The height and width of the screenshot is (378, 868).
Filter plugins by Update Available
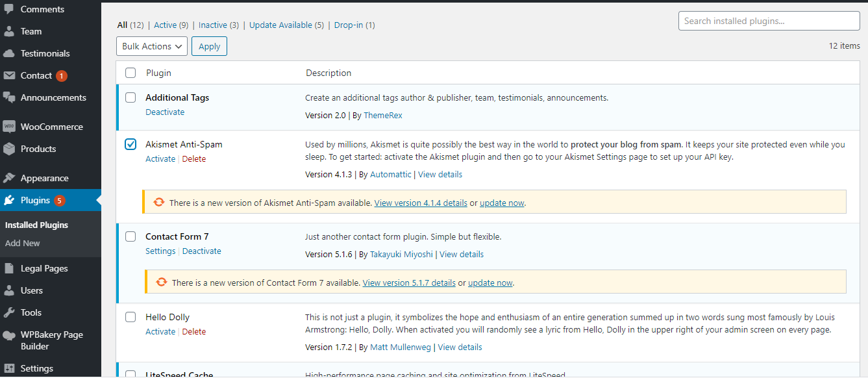(280, 25)
